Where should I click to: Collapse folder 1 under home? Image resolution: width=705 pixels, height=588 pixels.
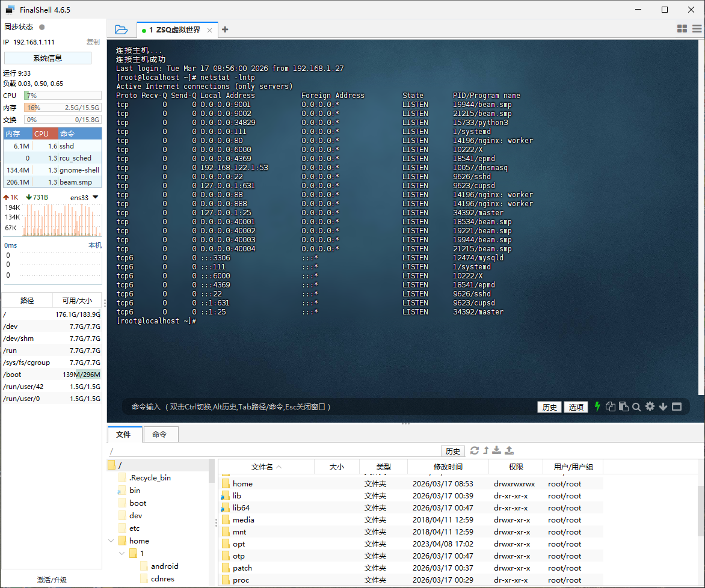coord(122,553)
